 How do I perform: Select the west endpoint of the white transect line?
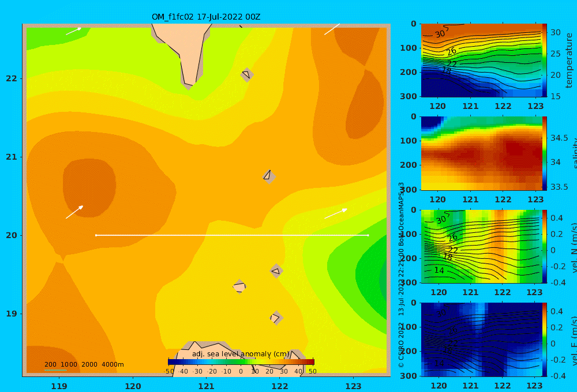96,235
